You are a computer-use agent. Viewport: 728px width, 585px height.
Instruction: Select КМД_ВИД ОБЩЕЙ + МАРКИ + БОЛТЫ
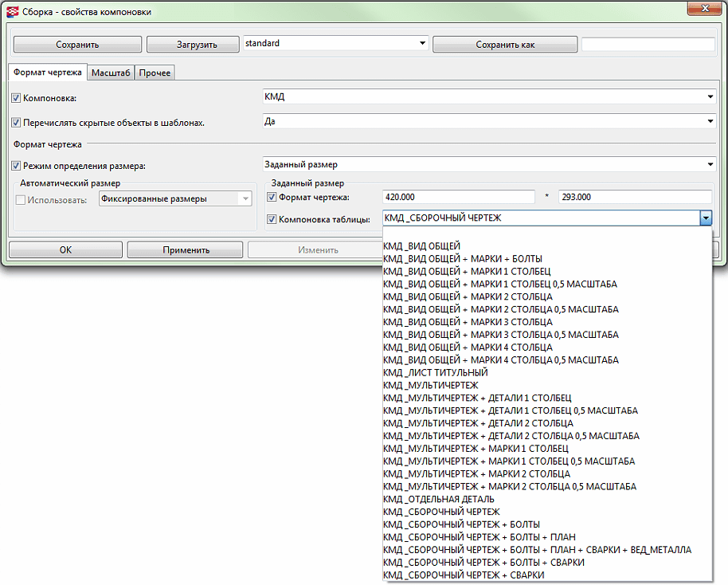tap(547, 259)
